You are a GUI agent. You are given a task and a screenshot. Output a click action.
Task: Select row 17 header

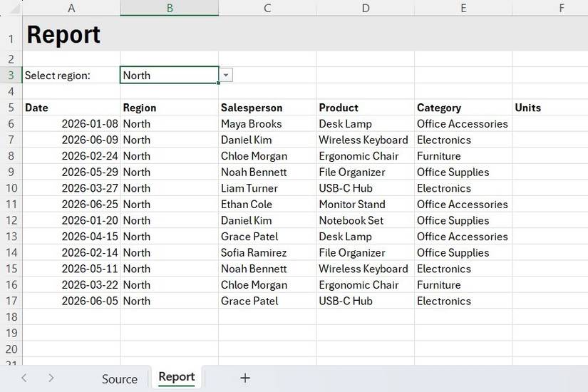11,301
